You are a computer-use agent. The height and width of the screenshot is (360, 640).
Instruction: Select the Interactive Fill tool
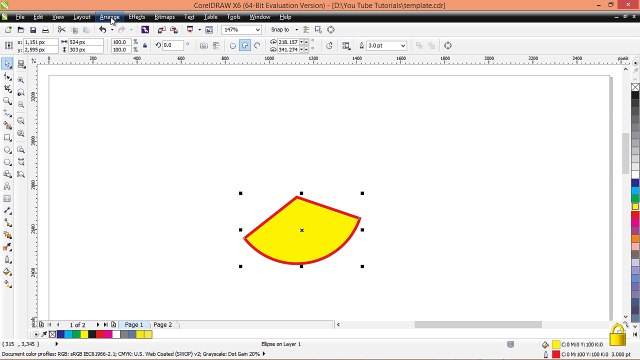(x=7, y=284)
